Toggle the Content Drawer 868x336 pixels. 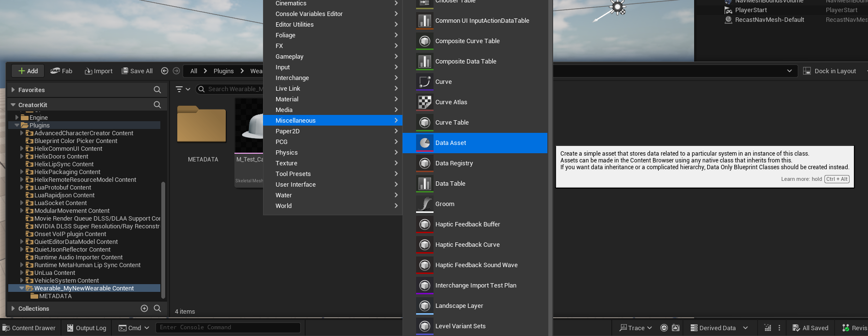pos(30,328)
